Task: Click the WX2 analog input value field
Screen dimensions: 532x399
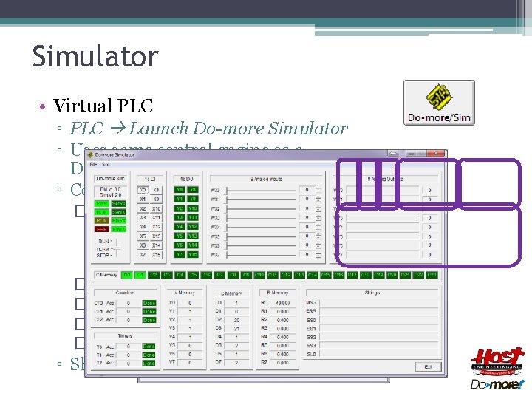Action: click(x=307, y=208)
